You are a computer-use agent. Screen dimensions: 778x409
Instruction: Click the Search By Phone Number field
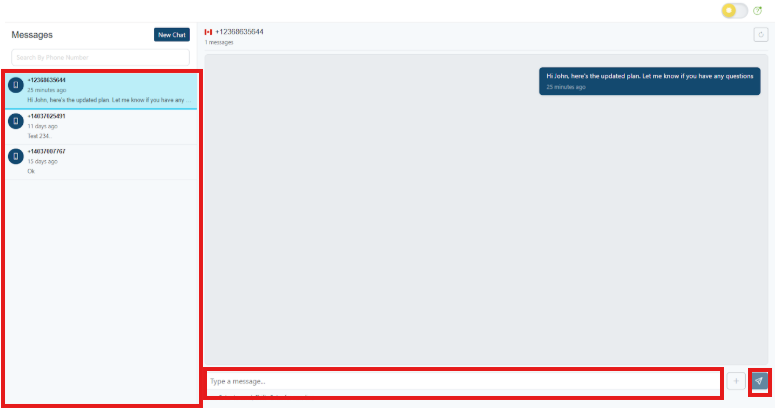click(x=100, y=58)
